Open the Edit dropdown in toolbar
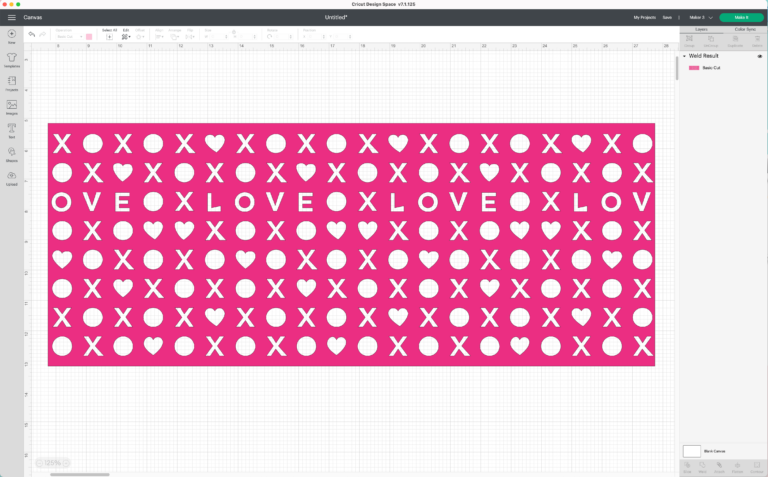768x477 pixels. point(126,36)
